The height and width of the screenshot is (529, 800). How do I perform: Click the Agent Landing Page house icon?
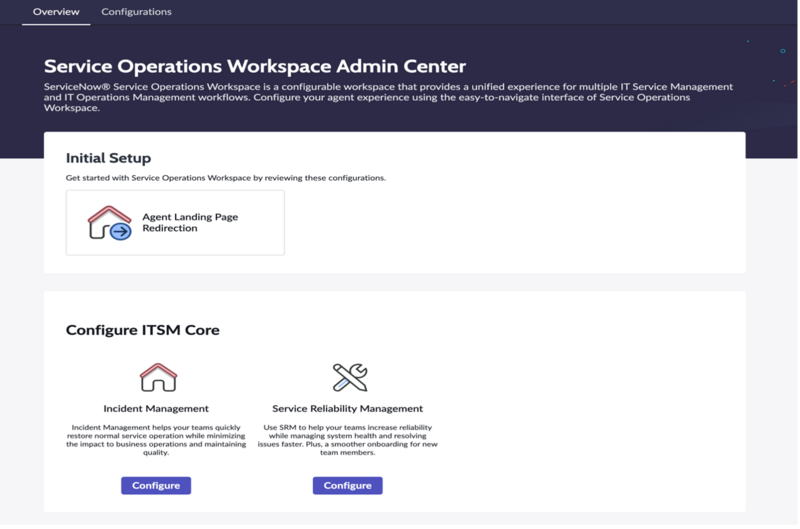(x=109, y=223)
